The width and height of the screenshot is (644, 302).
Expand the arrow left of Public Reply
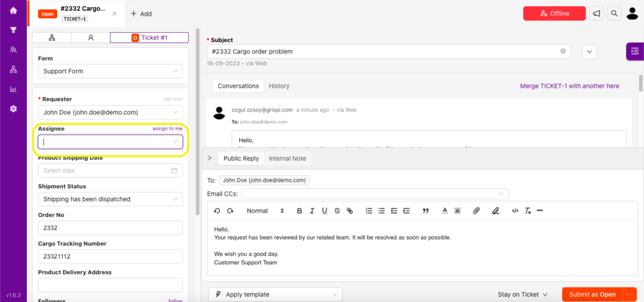coord(209,158)
